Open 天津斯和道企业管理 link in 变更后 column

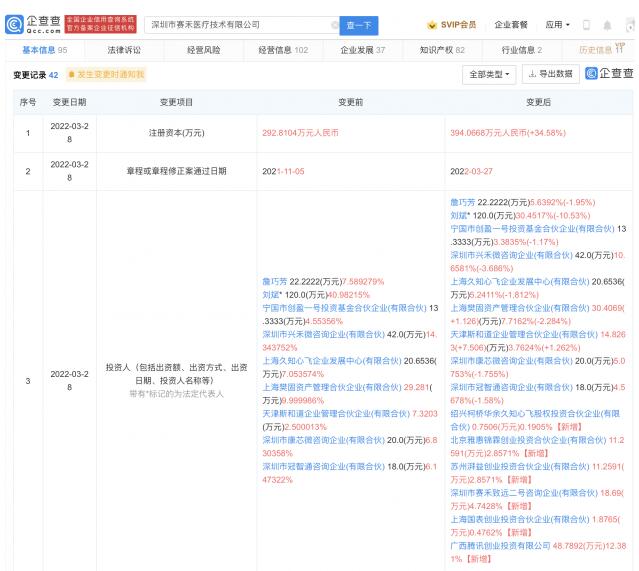524,335
